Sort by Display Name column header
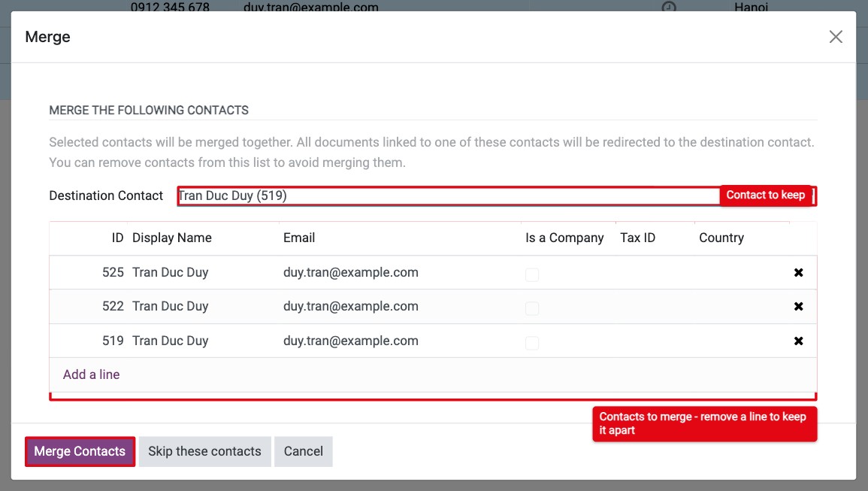 tap(171, 238)
